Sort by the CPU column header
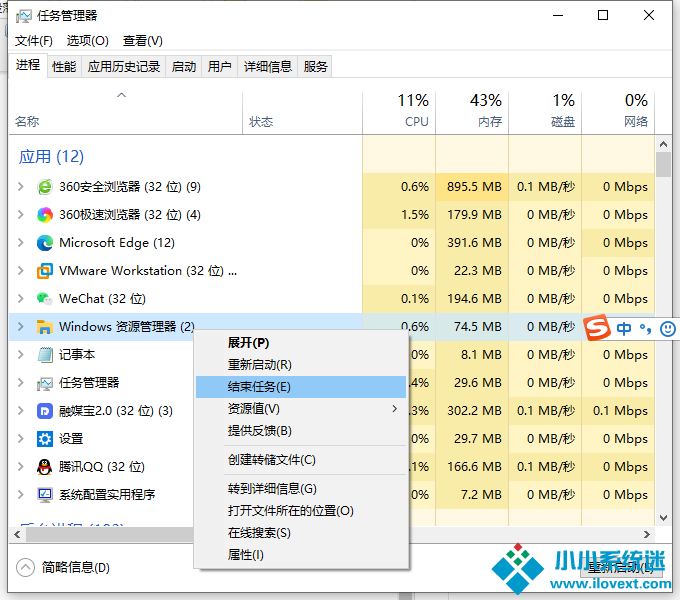This screenshot has height=600, width=680. click(x=399, y=112)
